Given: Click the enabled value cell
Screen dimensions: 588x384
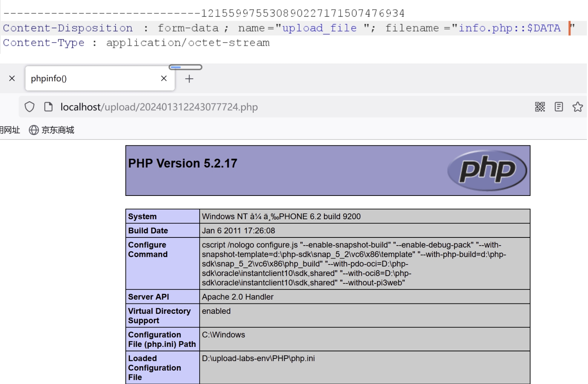Looking at the screenshot, I should pyautogui.click(x=365, y=316).
